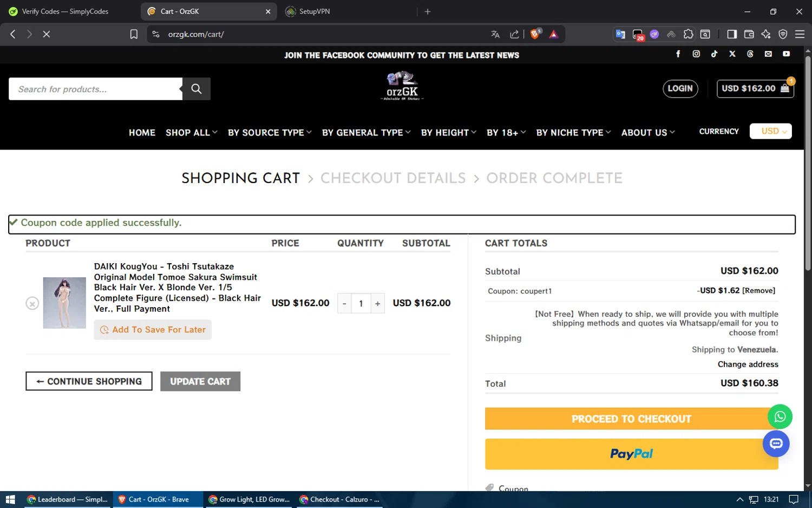Remove product with the circled X icon
812x508 pixels.
(32, 303)
